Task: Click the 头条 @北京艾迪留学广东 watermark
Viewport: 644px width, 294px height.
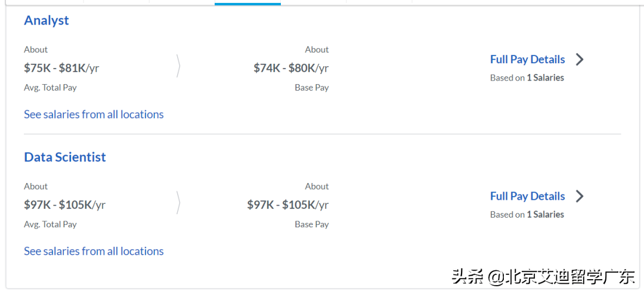Action: [543, 277]
